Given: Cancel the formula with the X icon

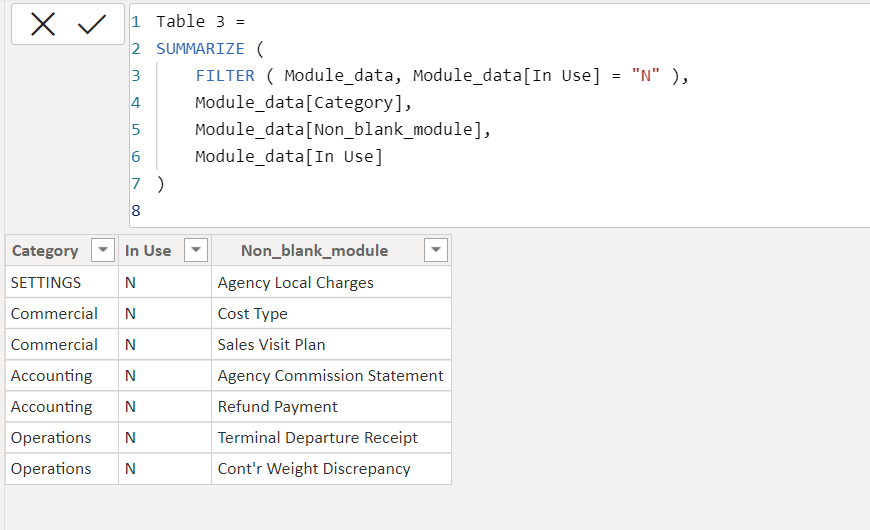Looking at the screenshot, I should tap(43, 24).
